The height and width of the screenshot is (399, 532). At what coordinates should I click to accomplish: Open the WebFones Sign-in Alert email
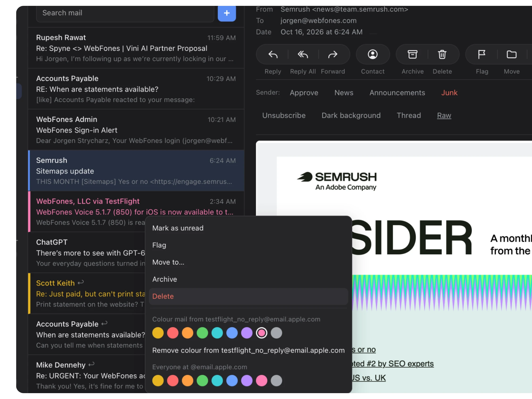tap(136, 130)
